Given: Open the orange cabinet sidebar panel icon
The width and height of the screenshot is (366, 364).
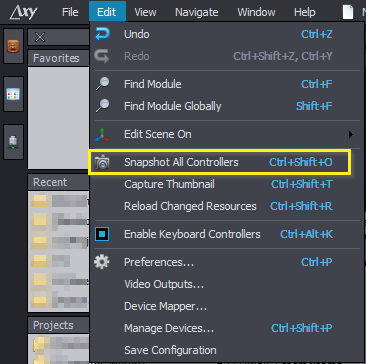Looking at the screenshot, I should 13,46.
